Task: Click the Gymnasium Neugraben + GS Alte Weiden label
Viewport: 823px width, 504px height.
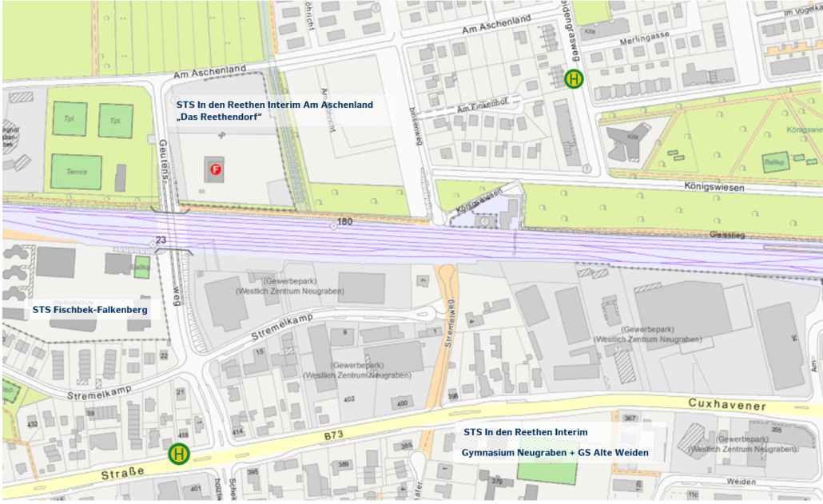Action: (x=555, y=453)
